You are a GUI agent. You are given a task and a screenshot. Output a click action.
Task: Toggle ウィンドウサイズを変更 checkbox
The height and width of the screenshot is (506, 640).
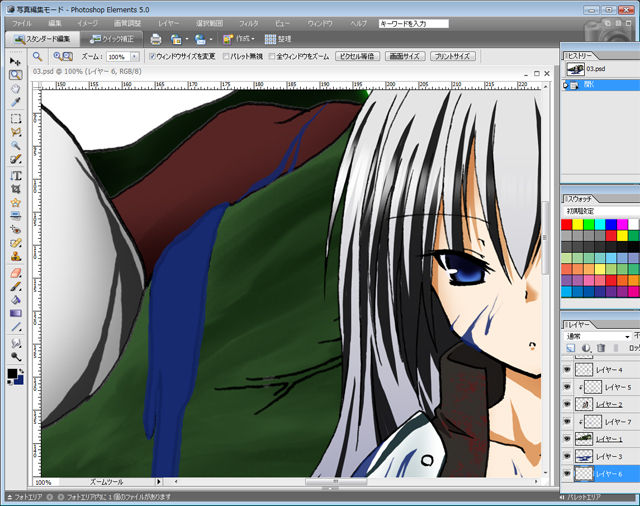tap(152, 56)
